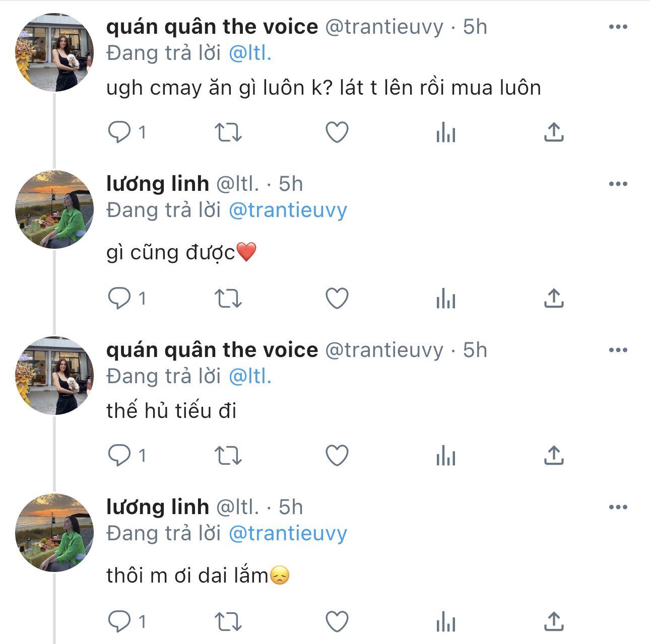Image resolution: width=650 pixels, height=644 pixels.
Task: Open @ltl. mention link in first tweet
Action: [250, 53]
